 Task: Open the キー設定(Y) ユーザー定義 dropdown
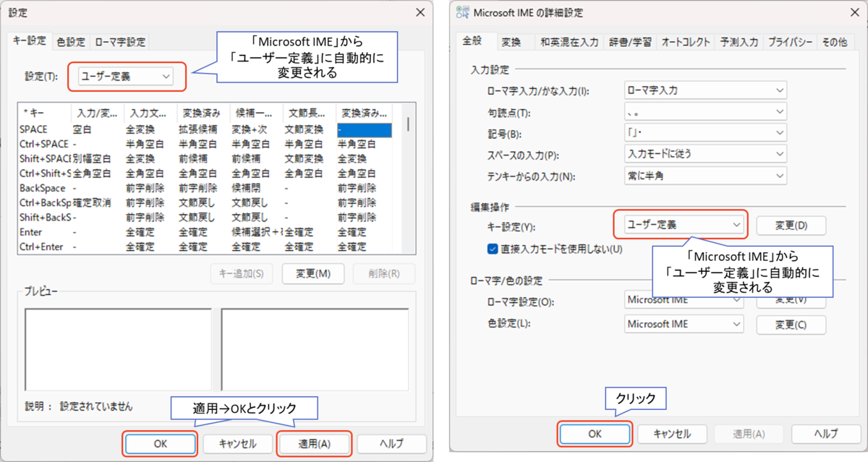tap(683, 225)
